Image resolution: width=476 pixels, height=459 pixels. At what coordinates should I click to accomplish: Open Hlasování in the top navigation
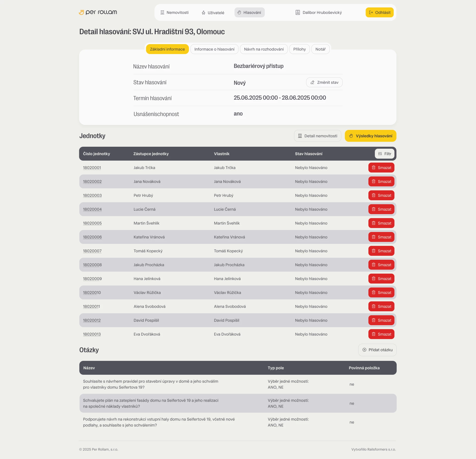click(249, 12)
